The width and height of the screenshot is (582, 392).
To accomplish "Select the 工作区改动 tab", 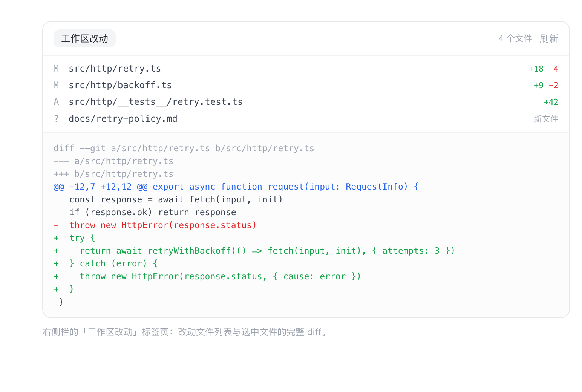I will point(84,38).
